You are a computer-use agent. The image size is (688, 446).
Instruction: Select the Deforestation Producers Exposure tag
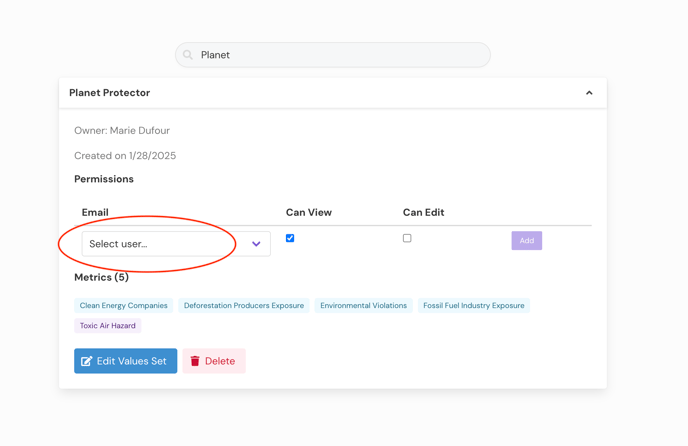(x=244, y=306)
